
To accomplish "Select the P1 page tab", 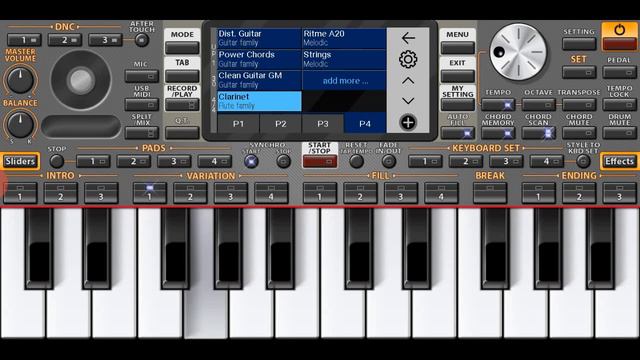I will click(x=238, y=123).
